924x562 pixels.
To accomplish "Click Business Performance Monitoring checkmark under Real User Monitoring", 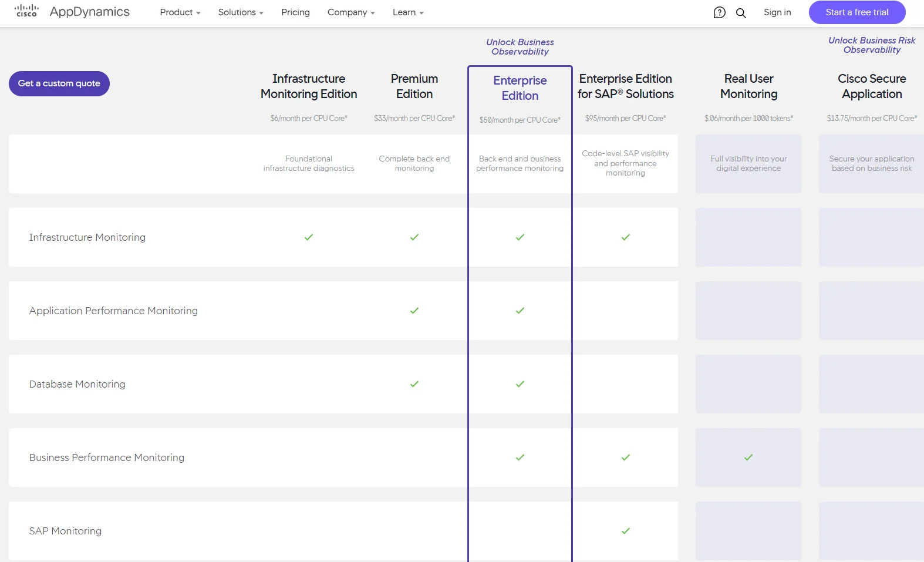I will (748, 457).
